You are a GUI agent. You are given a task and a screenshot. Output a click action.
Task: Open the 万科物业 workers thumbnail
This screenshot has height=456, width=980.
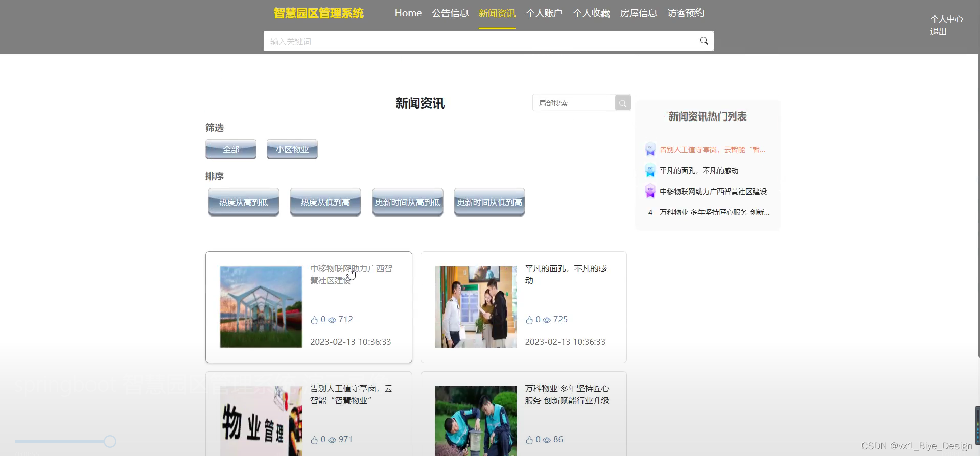point(476,421)
